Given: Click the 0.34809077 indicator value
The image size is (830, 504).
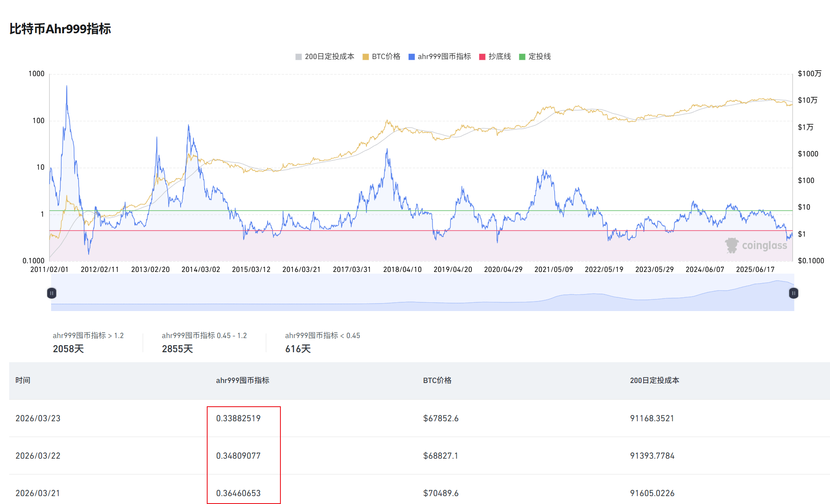Looking at the screenshot, I should tap(238, 456).
